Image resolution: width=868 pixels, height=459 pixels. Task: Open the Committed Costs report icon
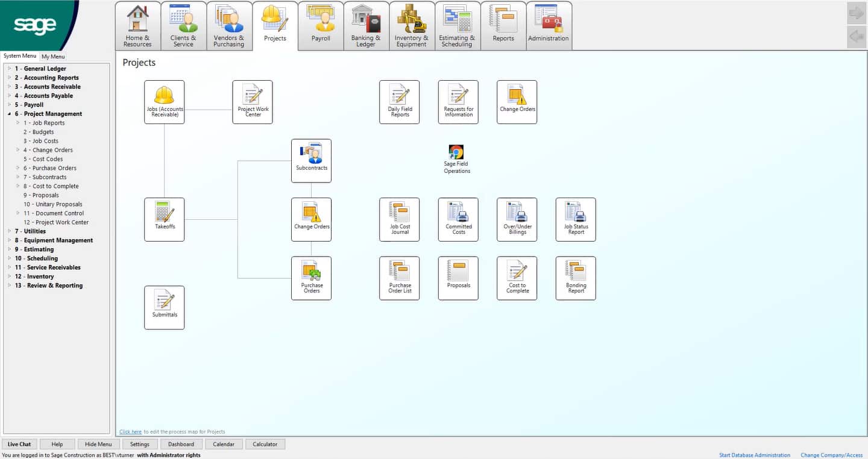click(x=458, y=219)
